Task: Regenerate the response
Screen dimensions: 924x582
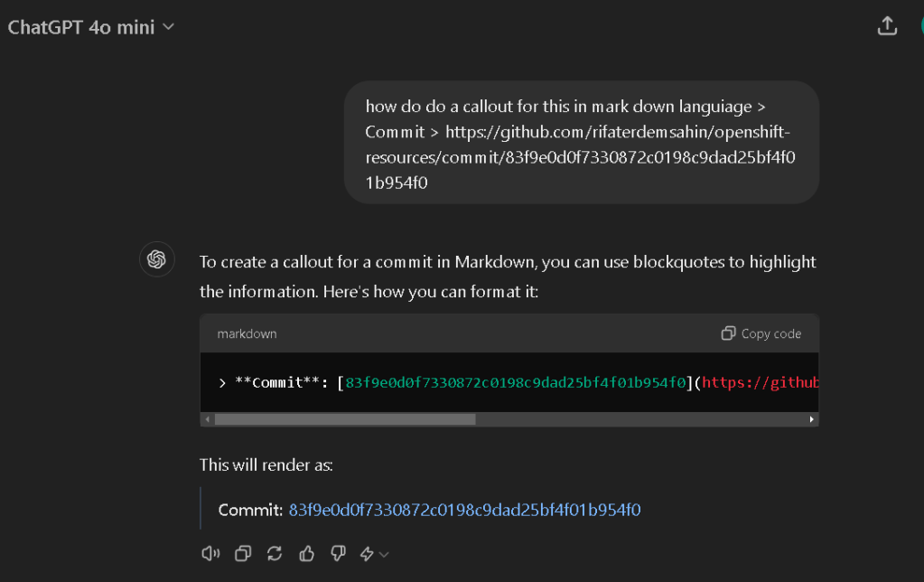Action: [275, 554]
